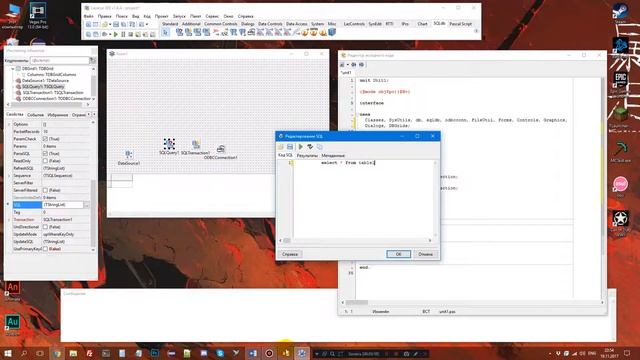Open the SQL property editor via the ellipsis button

pyautogui.click(x=87, y=205)
